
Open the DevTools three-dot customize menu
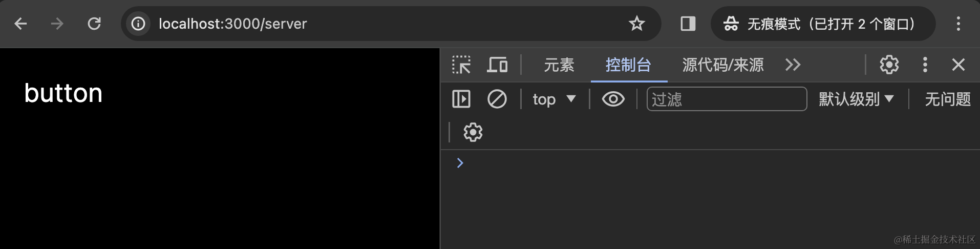pyautogui.click(x=925, y=65)
